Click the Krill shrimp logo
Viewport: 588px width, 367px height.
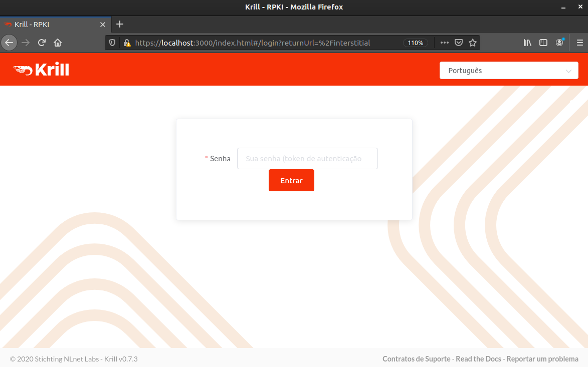coord(41,70)
